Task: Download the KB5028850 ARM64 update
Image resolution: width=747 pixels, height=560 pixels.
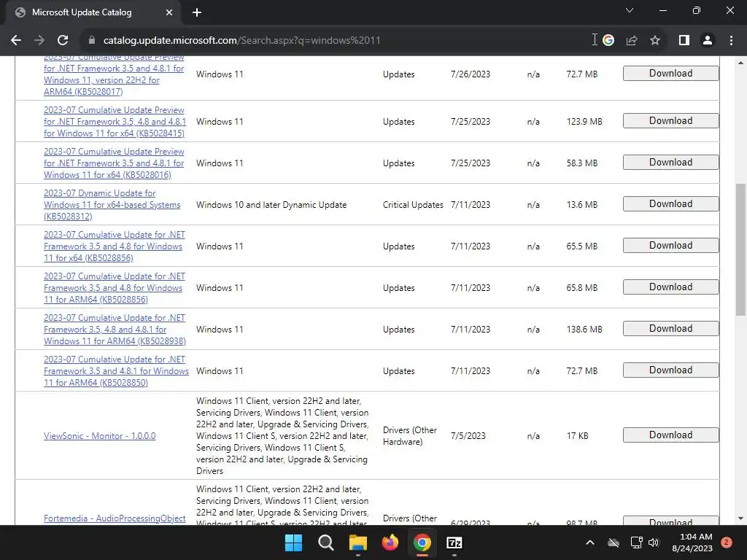Action: pos(671,370)
